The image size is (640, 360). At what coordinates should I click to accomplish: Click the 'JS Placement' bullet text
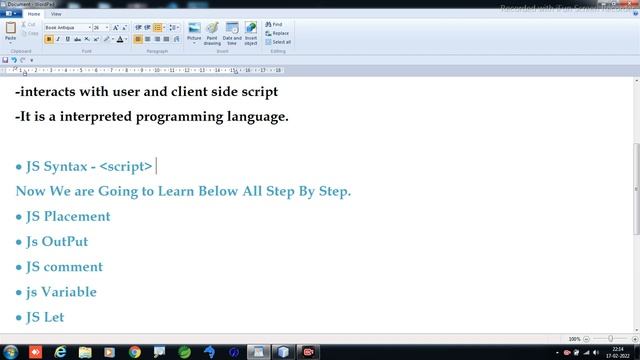tap(68, 216)
